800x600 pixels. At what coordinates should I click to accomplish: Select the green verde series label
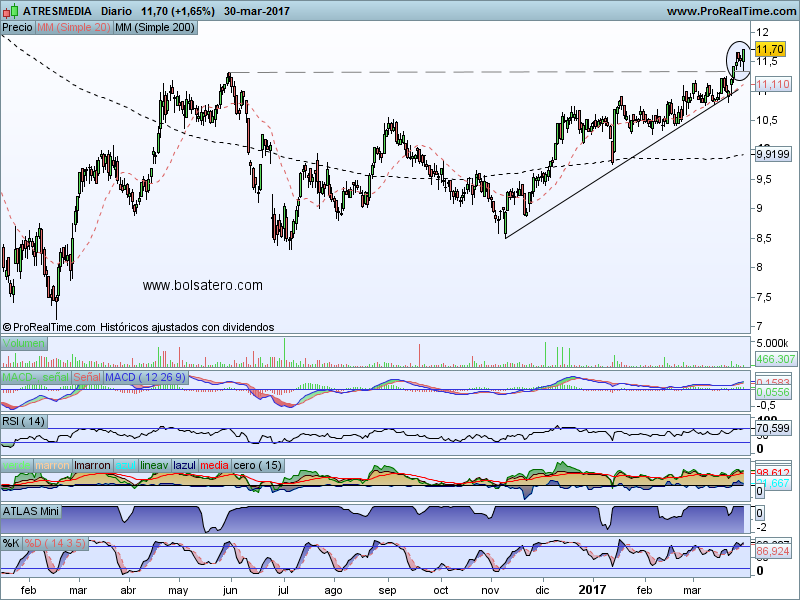click(17, 465)
